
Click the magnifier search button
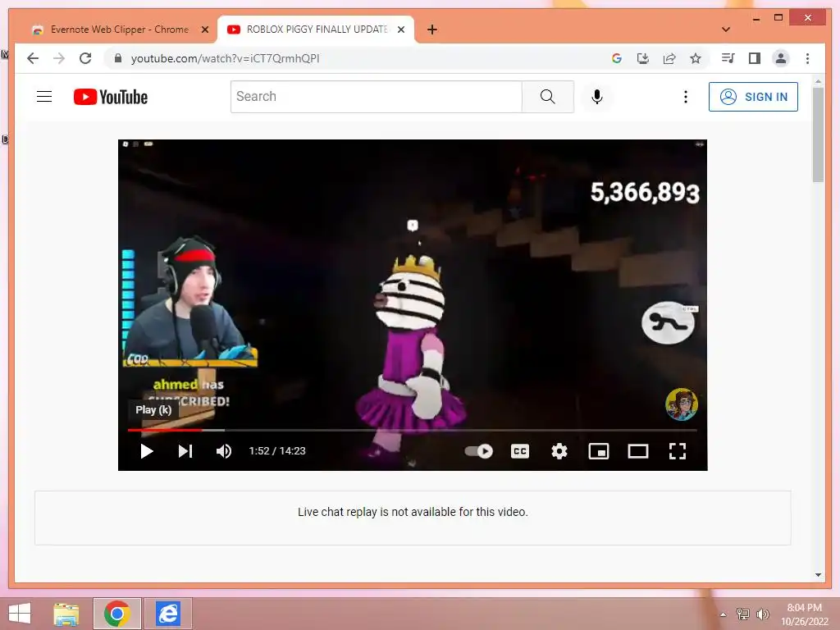pyautogui.click(x=547, y=97)
